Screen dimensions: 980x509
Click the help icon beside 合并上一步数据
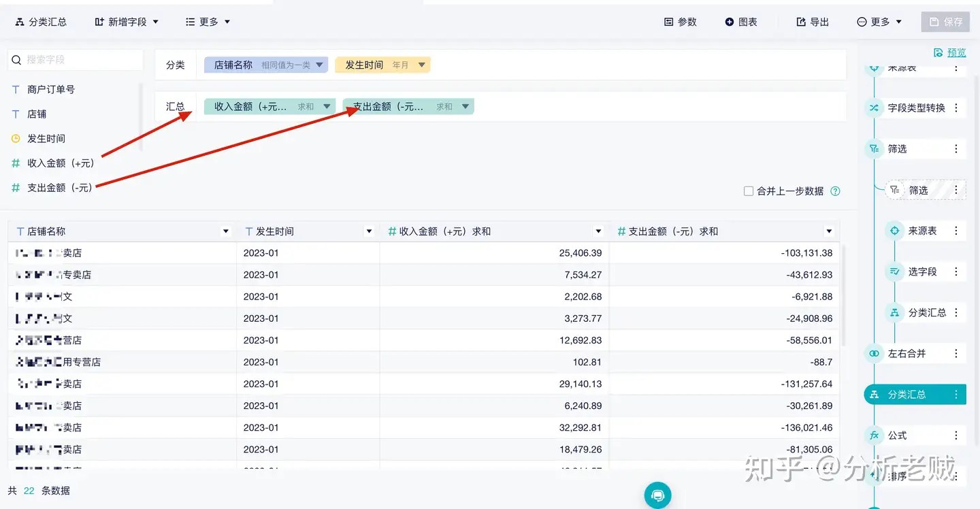point(835,191)
